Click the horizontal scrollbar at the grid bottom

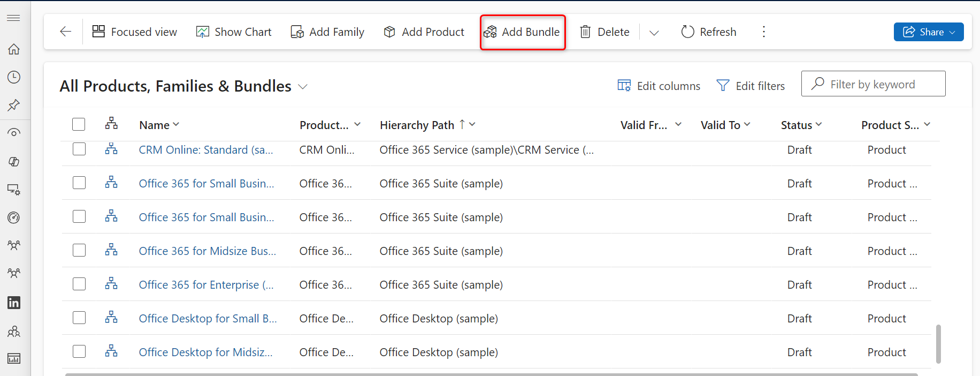tap(491, 374)
